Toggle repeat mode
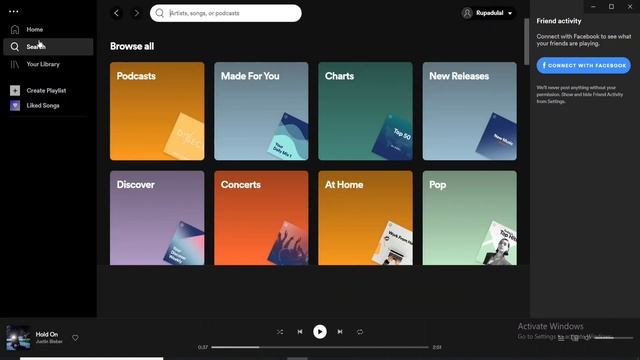This screenshot has height=360, width=640. pos(360,332)
